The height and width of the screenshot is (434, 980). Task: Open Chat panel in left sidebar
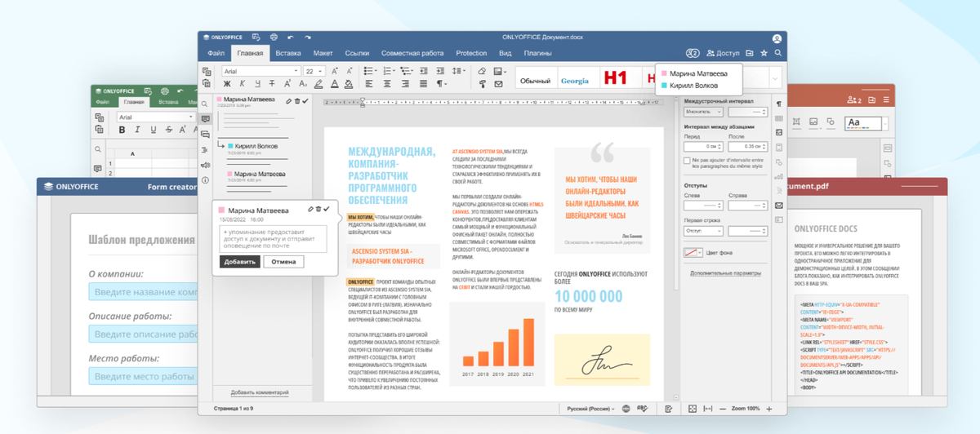pyautogui.click(x=205, y=134)
